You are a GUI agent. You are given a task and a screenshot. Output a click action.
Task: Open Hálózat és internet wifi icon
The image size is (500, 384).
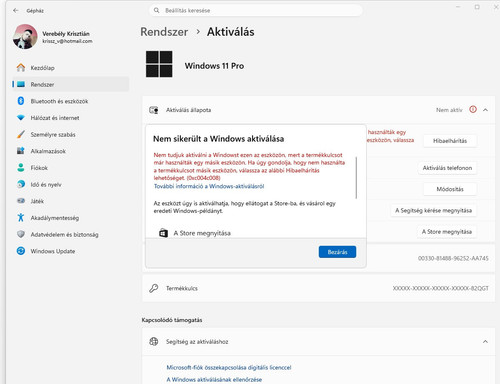click(x=21, y=118)
